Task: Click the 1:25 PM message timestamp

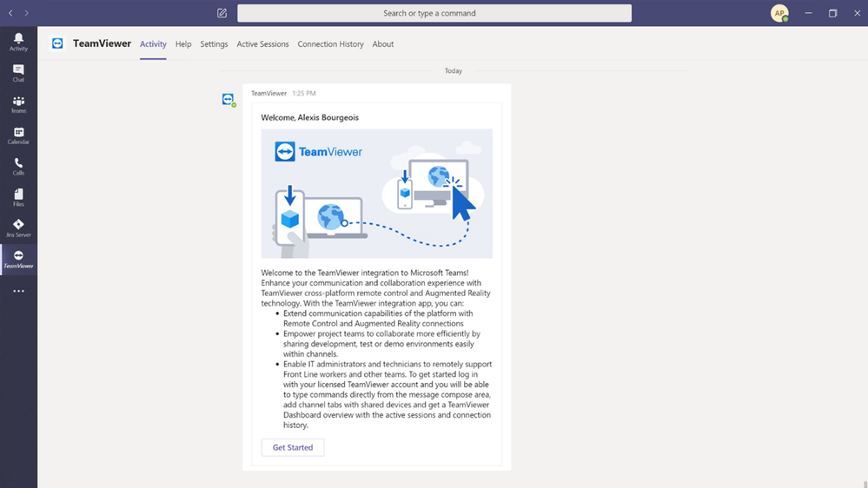Action: [304, 93]
